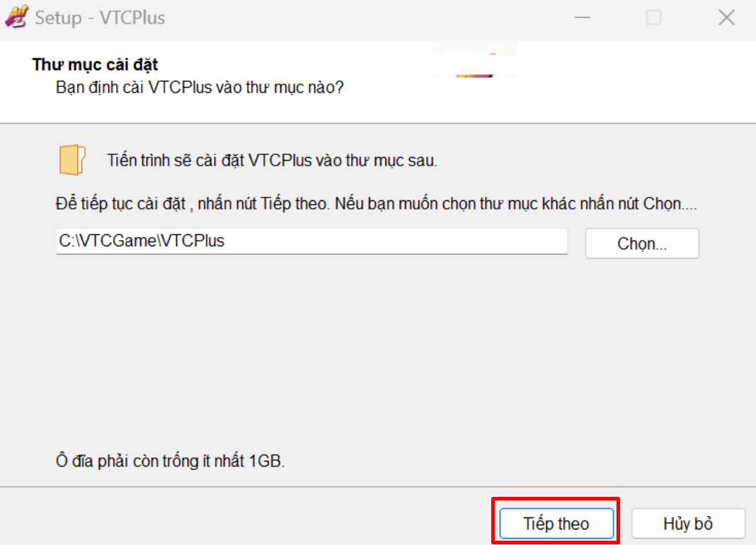756x545 pixels.
Task: Click the orange folder icon
Action: tap(72, 160)
